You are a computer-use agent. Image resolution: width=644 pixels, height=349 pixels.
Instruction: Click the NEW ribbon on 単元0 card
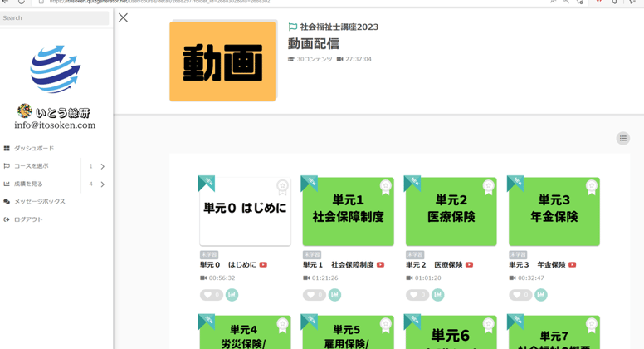click(x=205, y=182)
